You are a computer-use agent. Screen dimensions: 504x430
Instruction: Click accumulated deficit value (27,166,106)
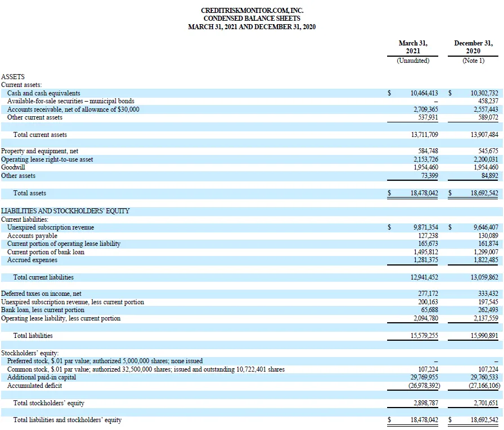484,386
